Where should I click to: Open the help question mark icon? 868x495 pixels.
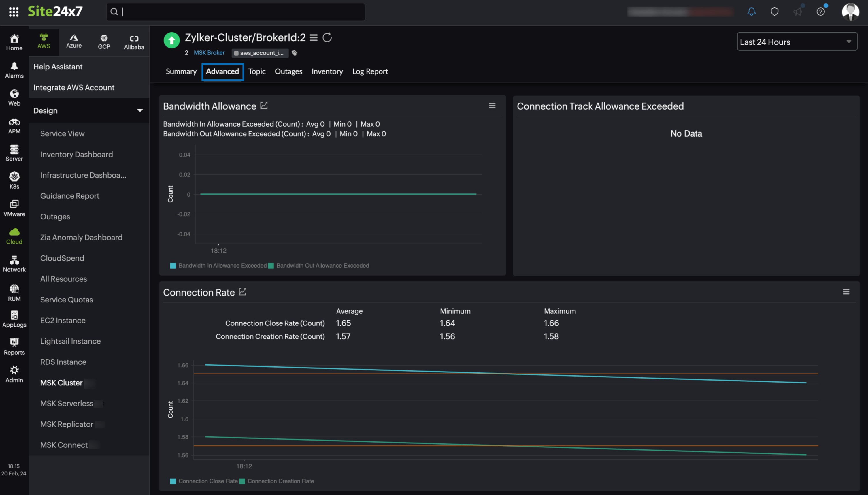(x=820, y=12)
